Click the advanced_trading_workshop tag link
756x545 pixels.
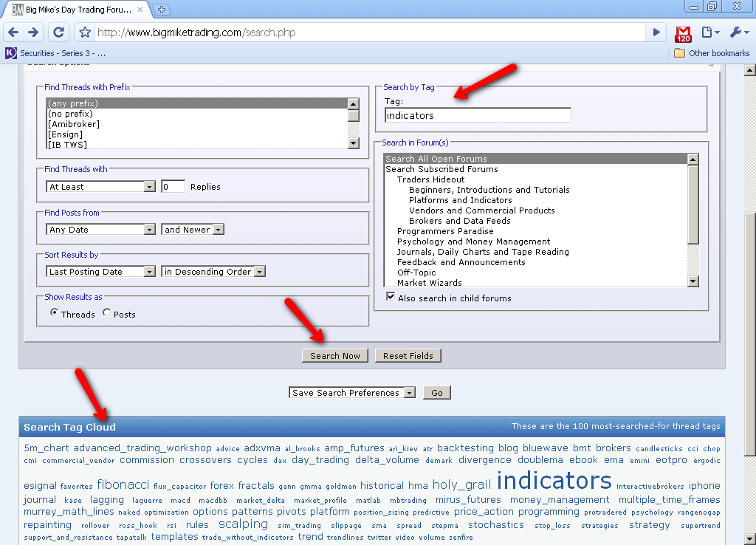click(x=142, y=448)
